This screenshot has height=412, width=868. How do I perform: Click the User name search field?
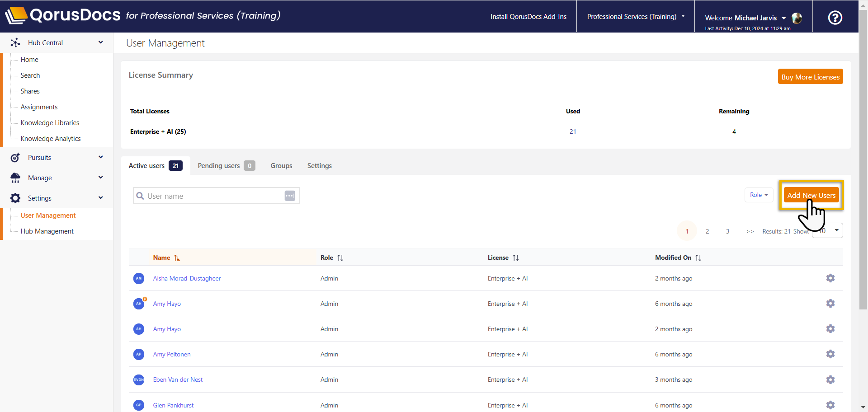coord(216,196)
